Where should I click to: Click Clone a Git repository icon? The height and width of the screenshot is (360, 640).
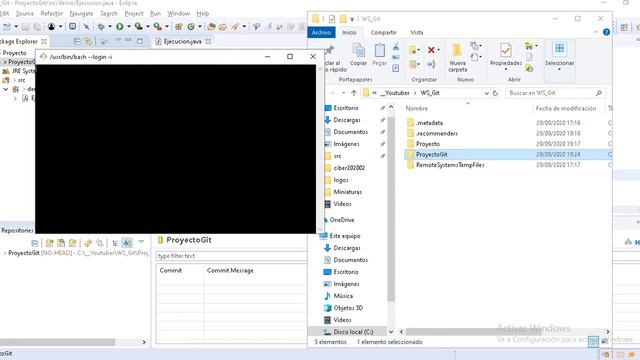pyautogui.click(x=61, y=243)
